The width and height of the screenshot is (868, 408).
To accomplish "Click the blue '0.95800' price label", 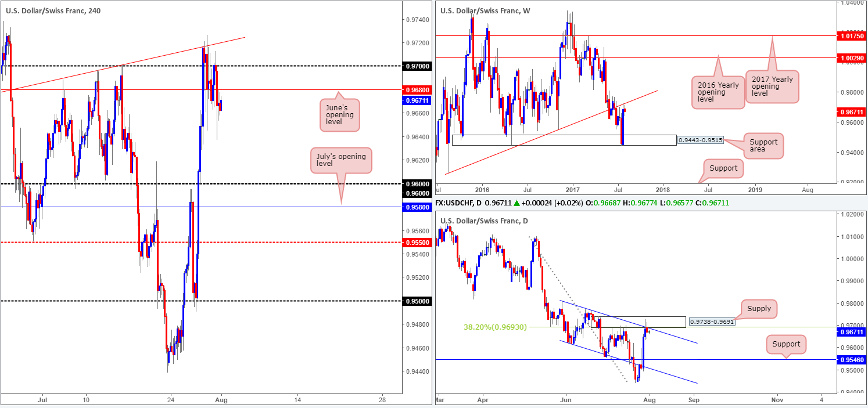I will point(417,207).
